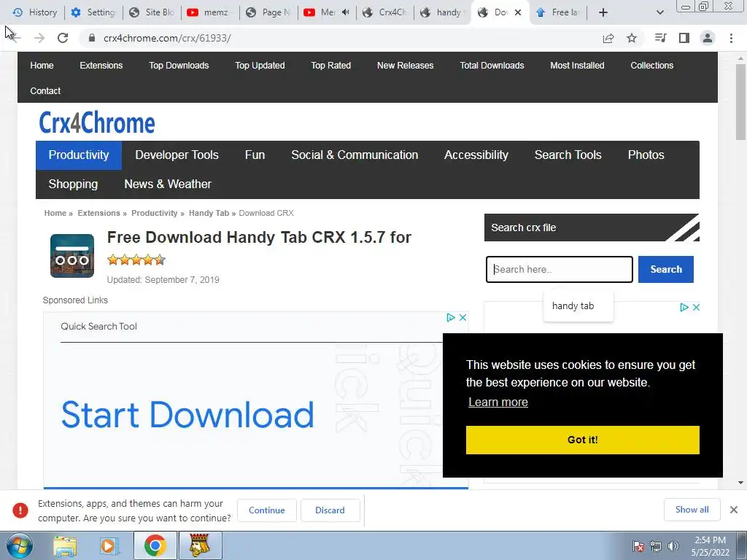Open Top Rated in the top navigation

[330, 65]
